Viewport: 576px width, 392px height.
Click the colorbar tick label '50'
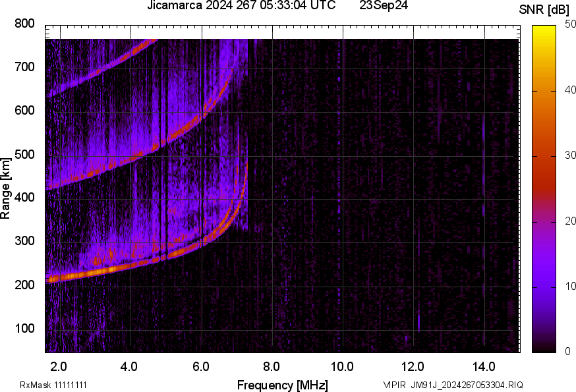click(570, 24)
